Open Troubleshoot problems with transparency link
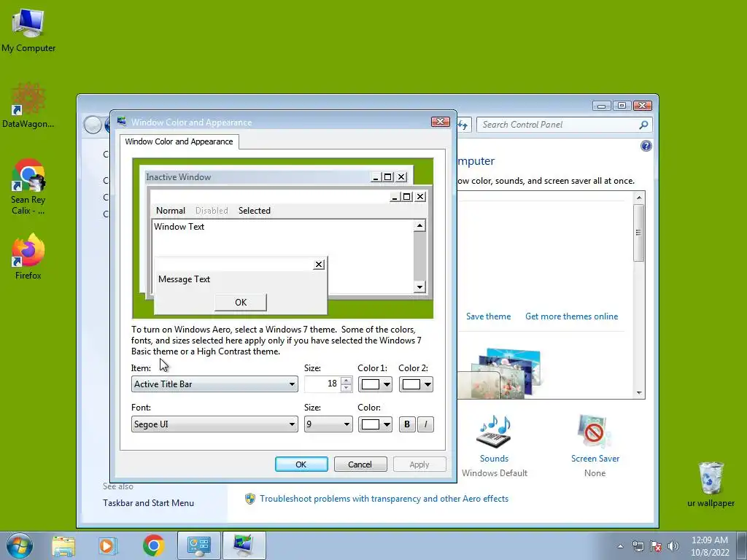Screen dimensions: 747x560 click(x=384, y=499)
